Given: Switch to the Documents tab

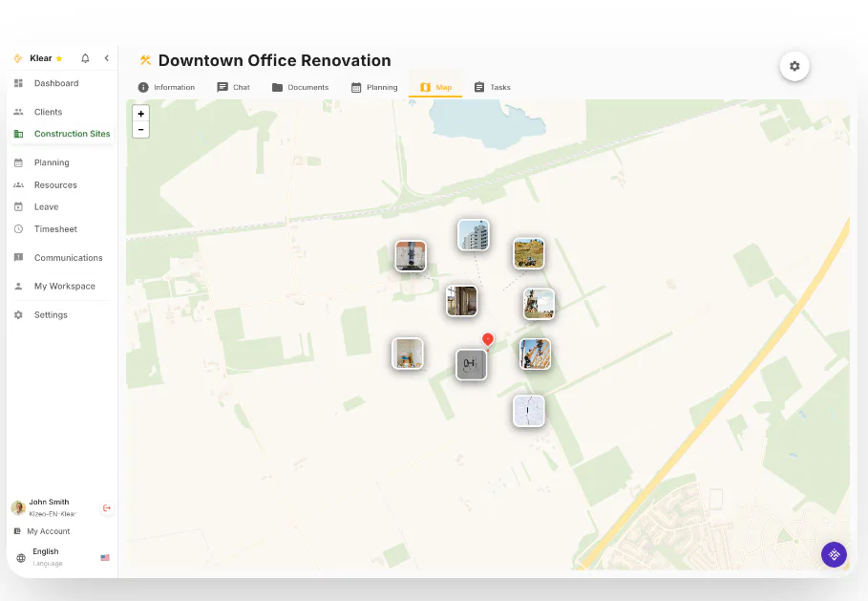Looking at the screenshot, I should [301, 88].
